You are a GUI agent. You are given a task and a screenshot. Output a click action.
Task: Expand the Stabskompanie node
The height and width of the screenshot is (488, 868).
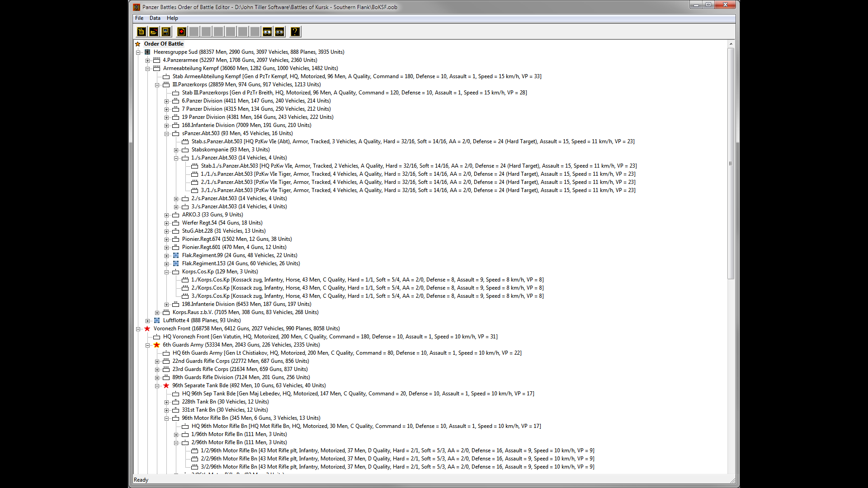(x=176, y=150)
